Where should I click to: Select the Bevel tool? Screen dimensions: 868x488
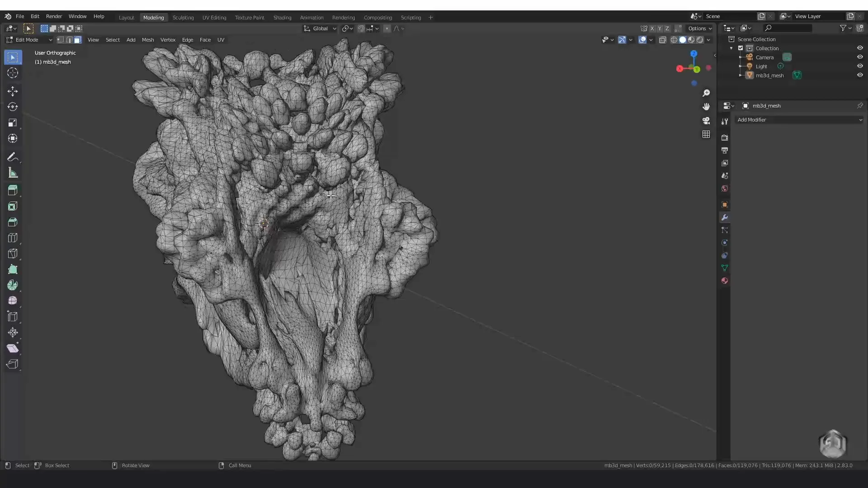pyautogui.click(x=13, y=222)
